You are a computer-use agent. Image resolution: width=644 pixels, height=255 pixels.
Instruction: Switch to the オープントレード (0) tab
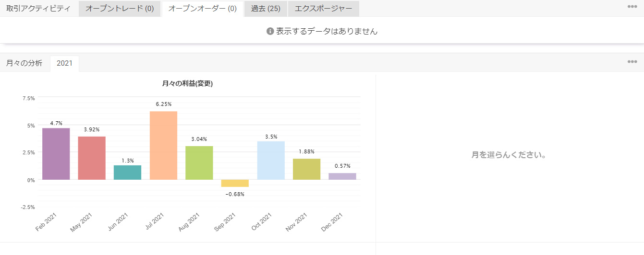pos(120,9)
